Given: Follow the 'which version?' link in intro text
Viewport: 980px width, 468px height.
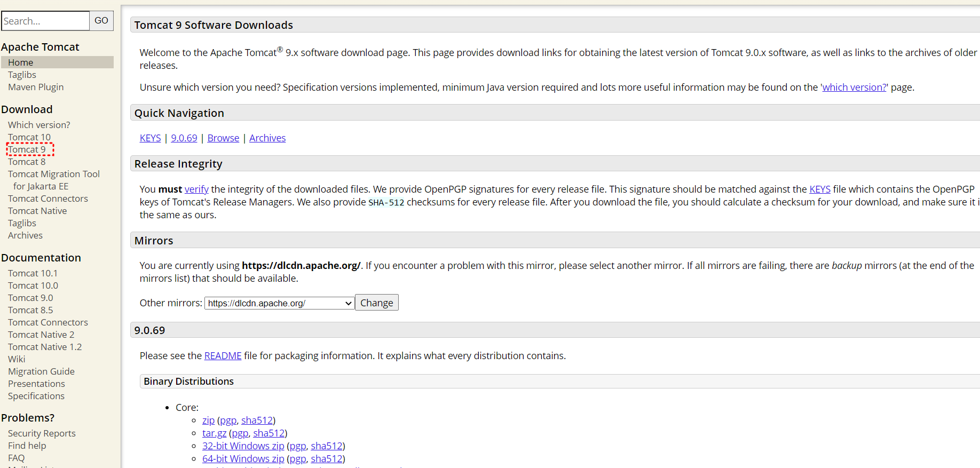Looking at the screenshot, I should click(x=854, y=87).
